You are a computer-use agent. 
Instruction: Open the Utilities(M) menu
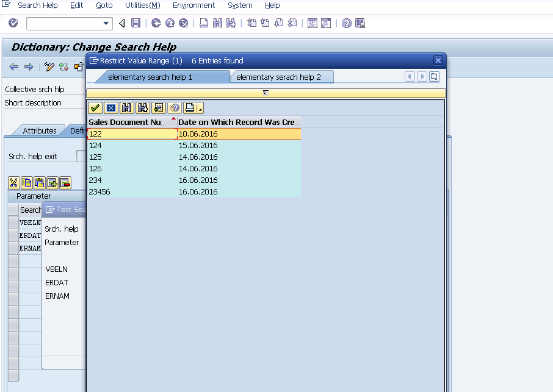(142, 5)
